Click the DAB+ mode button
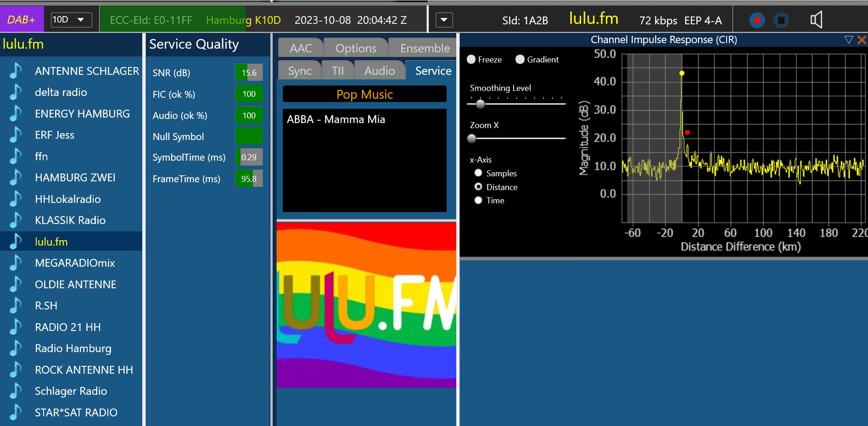 pos(22,20)
